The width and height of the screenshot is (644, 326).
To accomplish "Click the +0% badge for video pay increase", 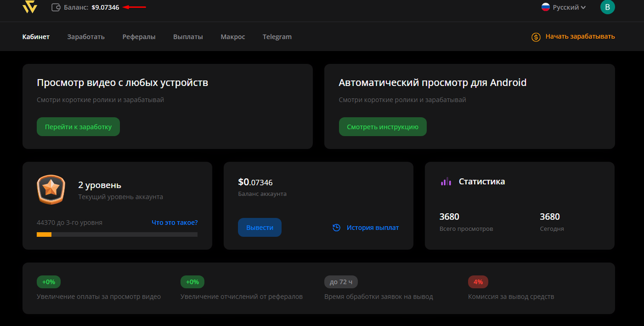I will pos(48,282).
